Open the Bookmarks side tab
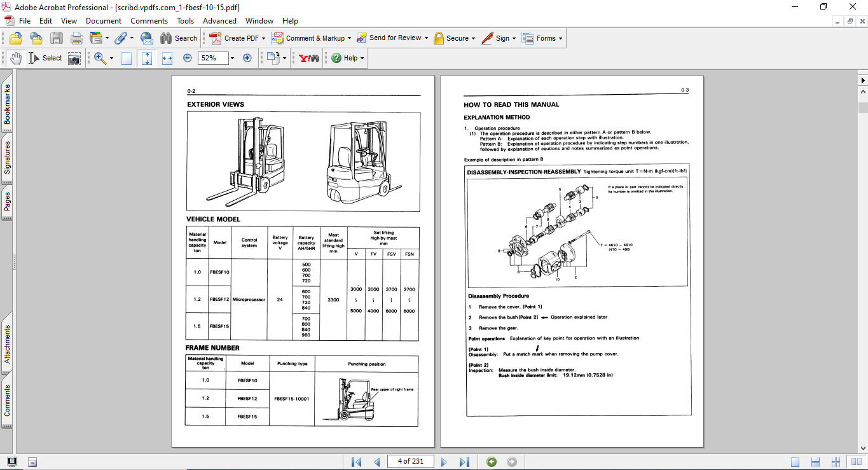This screenshot has height=470, width=868. 7,105
